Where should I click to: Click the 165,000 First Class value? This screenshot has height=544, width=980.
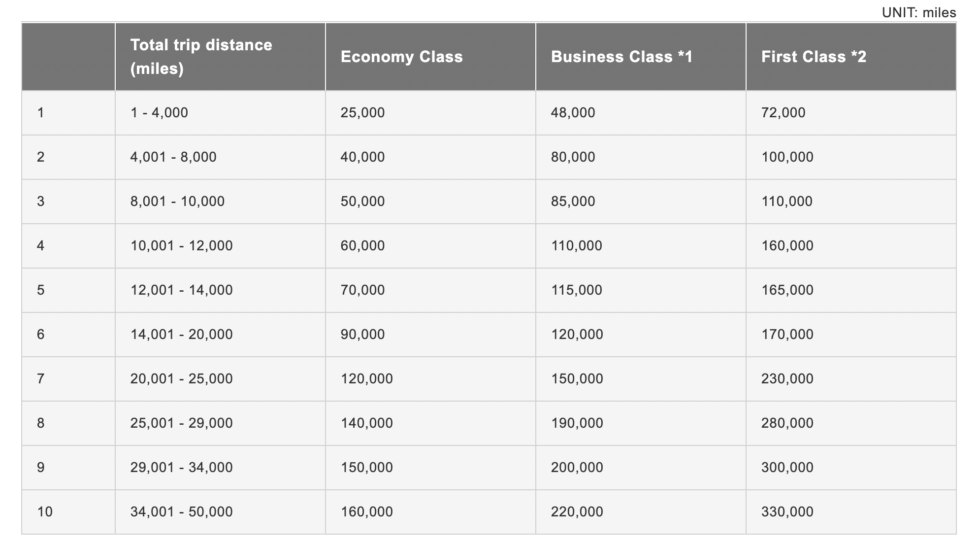(787, 290)
